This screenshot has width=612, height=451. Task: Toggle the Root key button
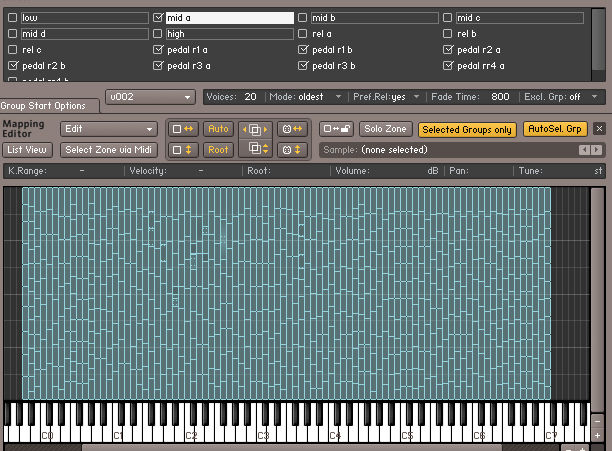coord(218,150)
